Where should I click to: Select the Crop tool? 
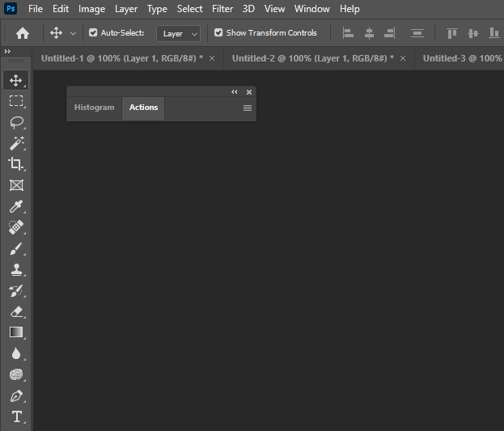[15, 163]
